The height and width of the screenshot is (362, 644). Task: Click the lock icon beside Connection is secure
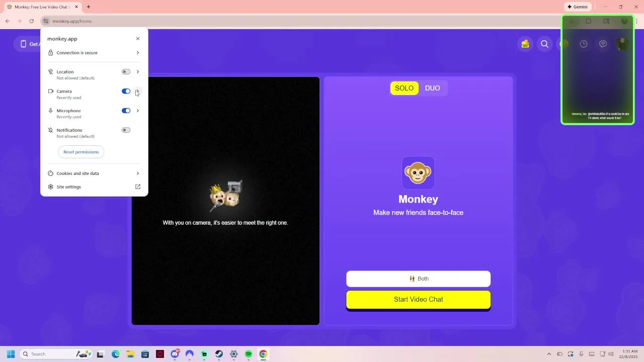click(x=50, y=53)
